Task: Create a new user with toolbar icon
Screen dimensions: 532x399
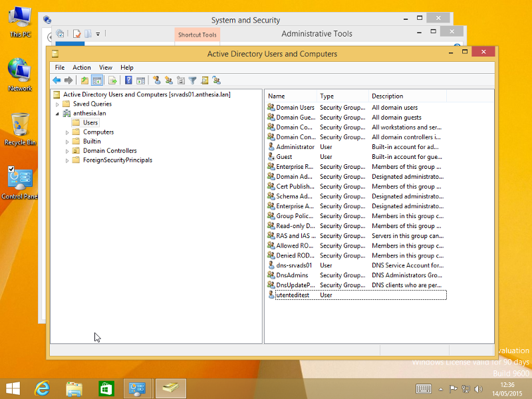Action: [156, 80]
